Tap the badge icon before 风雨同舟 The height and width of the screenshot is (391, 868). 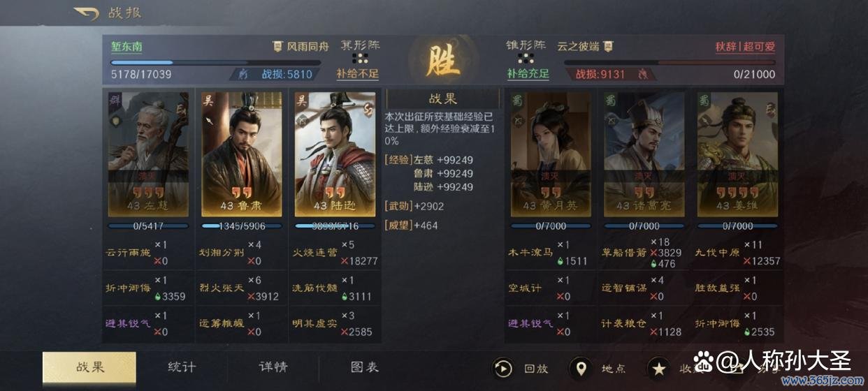coord(278,47)
